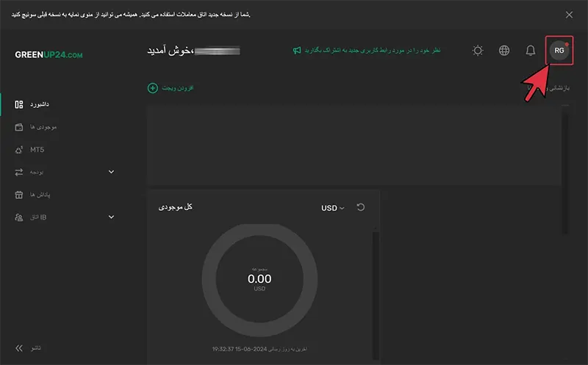Click the GREENUP24.COM logo
Screen dimensions: 588x365
click(x=49, y=54)
